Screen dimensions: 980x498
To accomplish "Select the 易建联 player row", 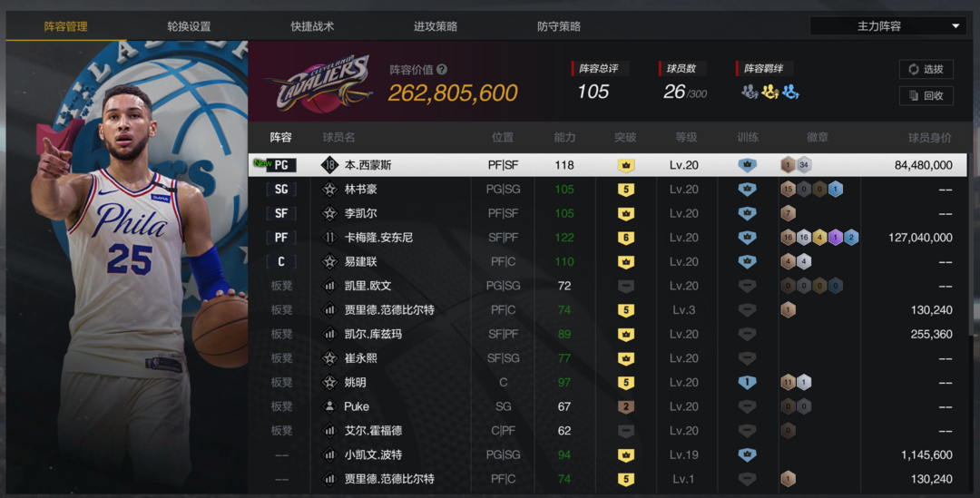I will [607, 262].
